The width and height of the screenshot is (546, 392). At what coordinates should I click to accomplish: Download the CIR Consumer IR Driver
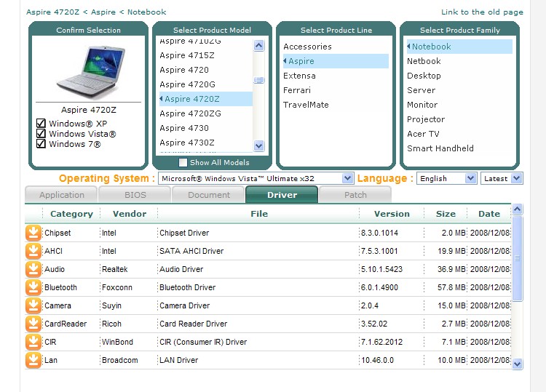[33, 342]
